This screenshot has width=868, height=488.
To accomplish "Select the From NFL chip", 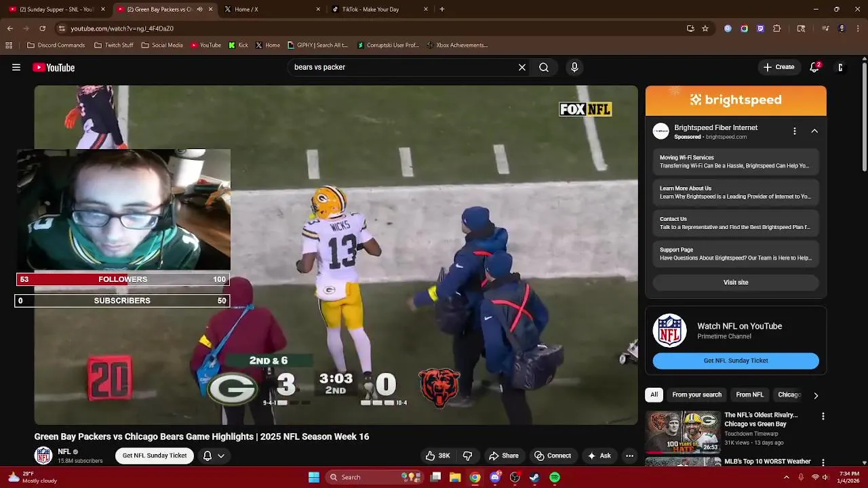I will pos(749,394).
